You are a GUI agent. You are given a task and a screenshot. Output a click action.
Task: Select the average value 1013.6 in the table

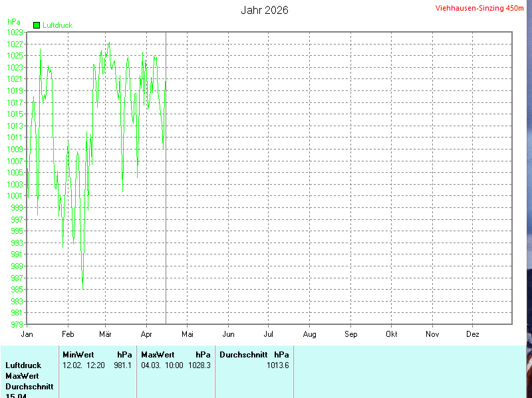point(278,365)
